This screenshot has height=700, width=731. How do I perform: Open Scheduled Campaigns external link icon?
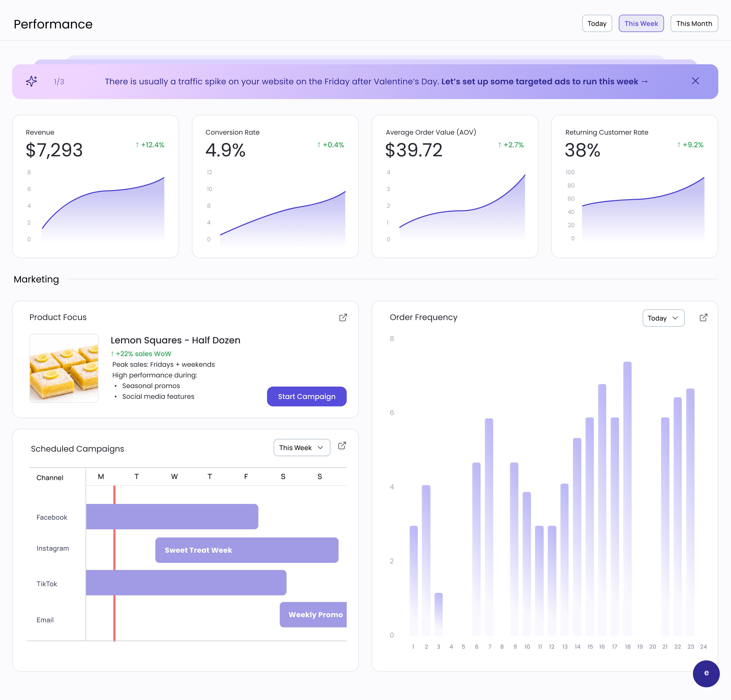[342, 446]
